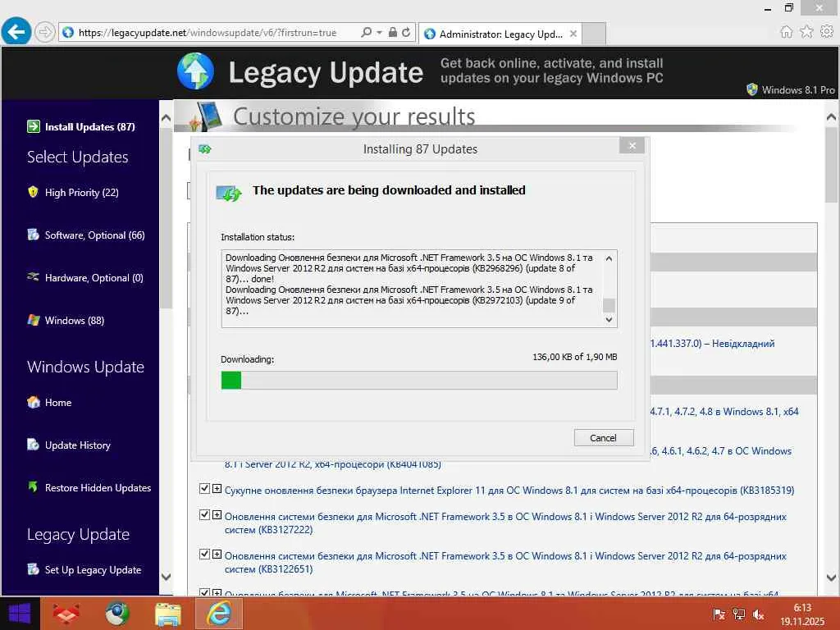Click Install Updates (87) green arrow icon
This screenshot has width=840, height=630.
pyautogui.click(x=33, y=126)
